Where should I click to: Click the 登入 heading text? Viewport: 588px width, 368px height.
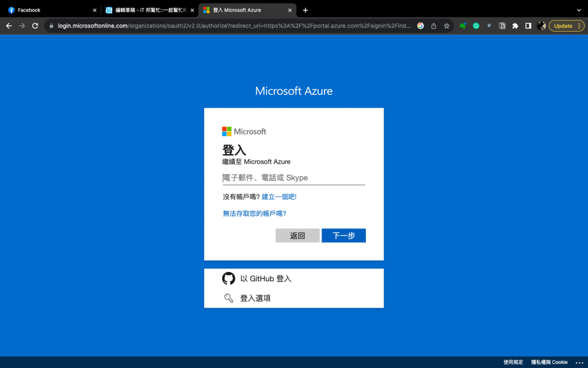234,150
